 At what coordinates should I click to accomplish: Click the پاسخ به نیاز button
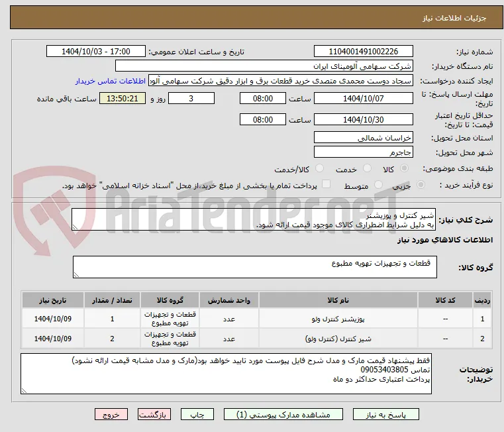point(385,414)
